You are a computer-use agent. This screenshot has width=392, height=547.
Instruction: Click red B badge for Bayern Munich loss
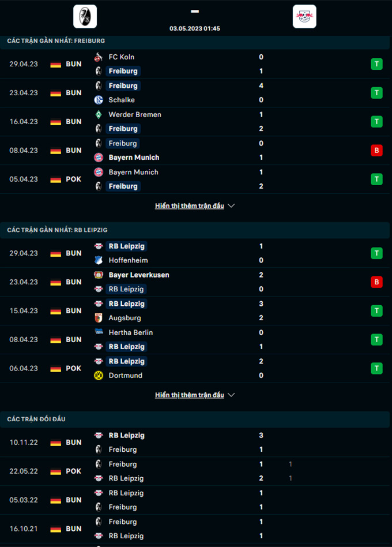(x=376, y=151)
